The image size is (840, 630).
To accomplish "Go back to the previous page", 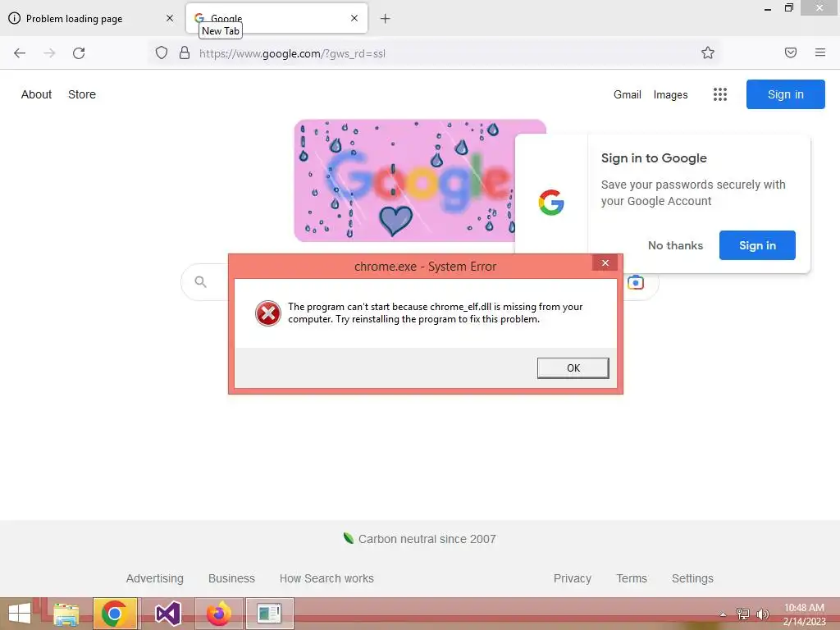I will (x=20, y=53).
